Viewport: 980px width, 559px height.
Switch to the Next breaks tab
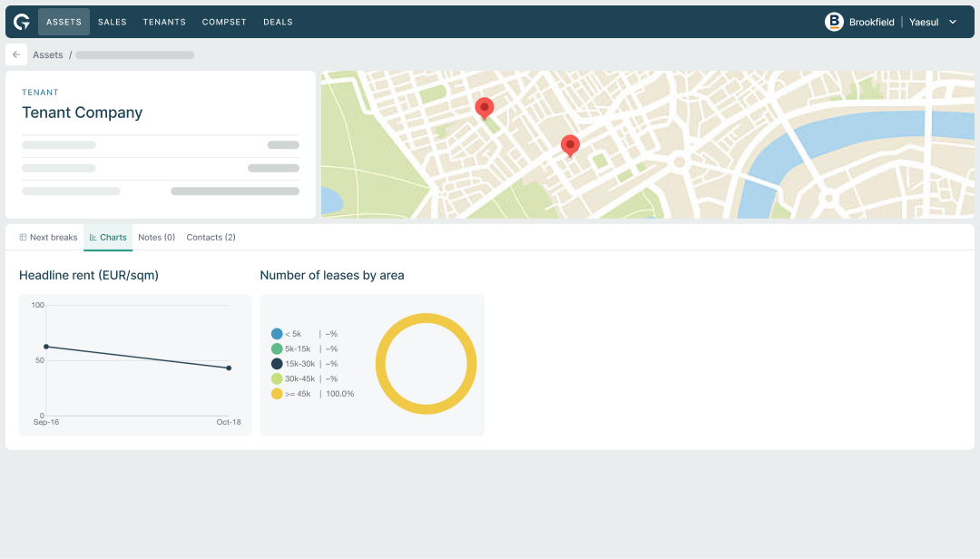(x=49, y=238)
